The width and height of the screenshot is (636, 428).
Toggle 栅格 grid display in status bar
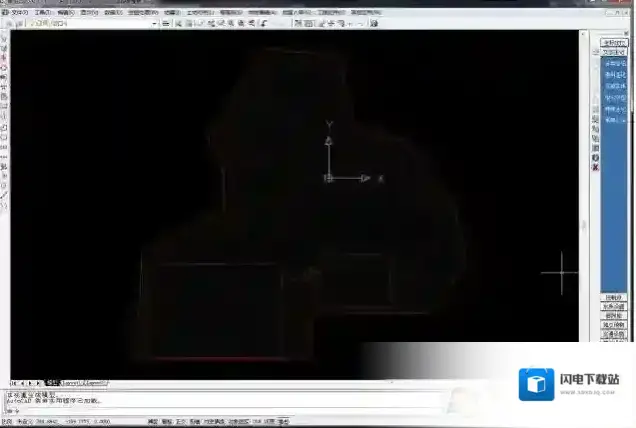[167, 422]
